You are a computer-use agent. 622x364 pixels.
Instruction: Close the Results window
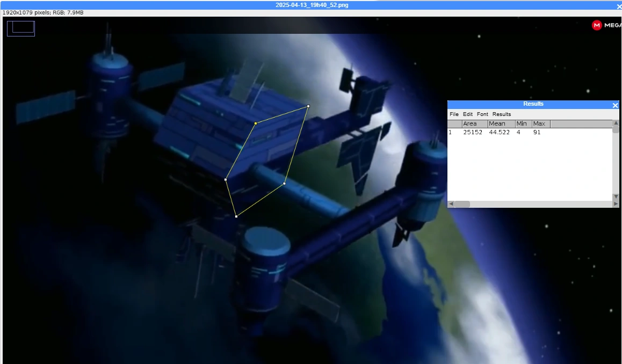tap(615, 105)
